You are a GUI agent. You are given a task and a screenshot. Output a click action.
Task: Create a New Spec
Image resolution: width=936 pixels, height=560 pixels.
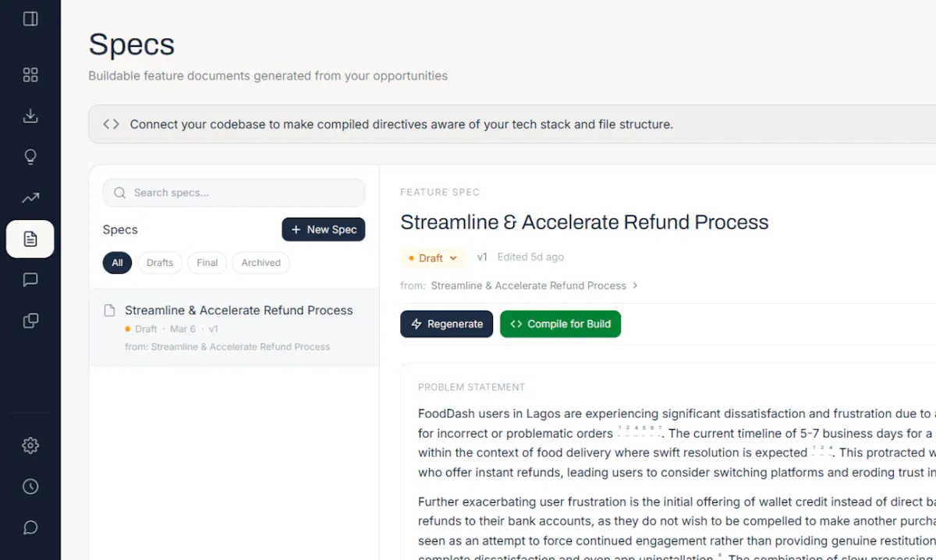click(x=323, y=229)
